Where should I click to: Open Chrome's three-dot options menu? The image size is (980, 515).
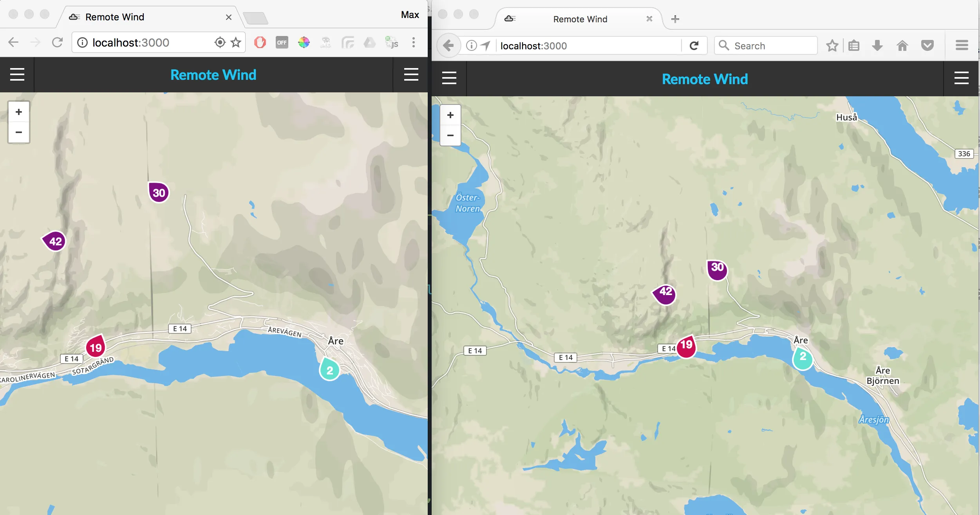[414, 42]
